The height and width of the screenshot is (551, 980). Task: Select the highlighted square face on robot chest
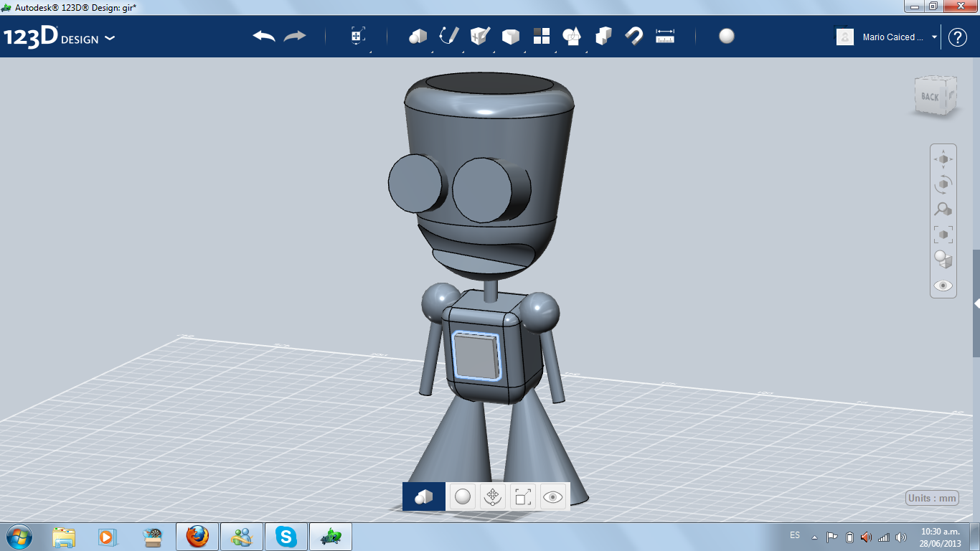point(476,356)
